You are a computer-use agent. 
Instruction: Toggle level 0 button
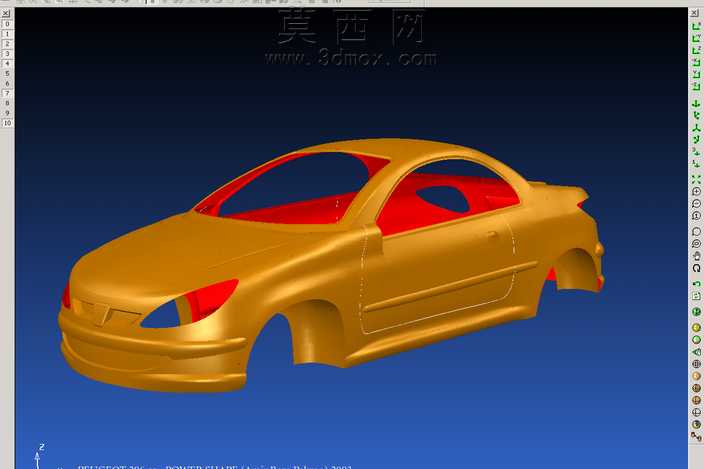click(x=7, y=24)
